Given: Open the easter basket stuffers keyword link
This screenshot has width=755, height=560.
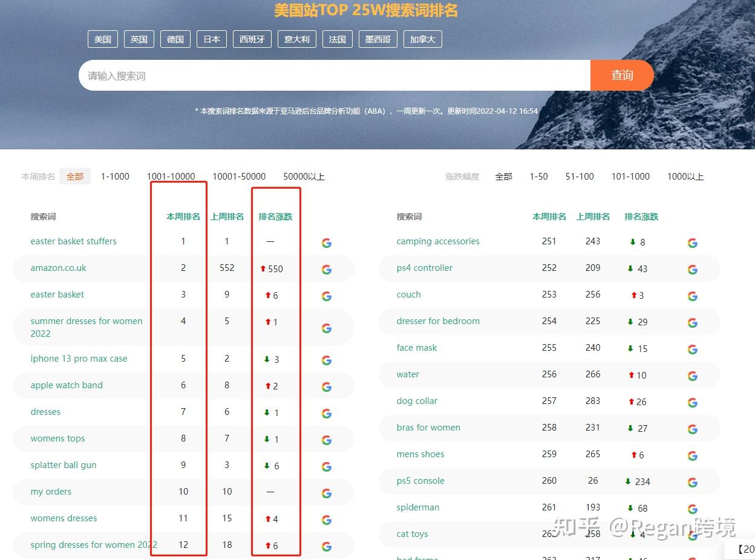Looking at the screenshot, I should 74,241.
